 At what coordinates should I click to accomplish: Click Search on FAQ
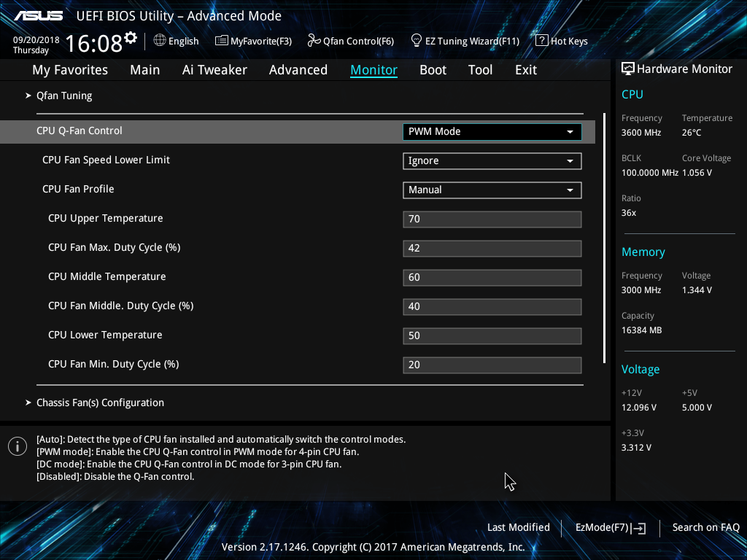pyautogui.click(x=705, y=527)
